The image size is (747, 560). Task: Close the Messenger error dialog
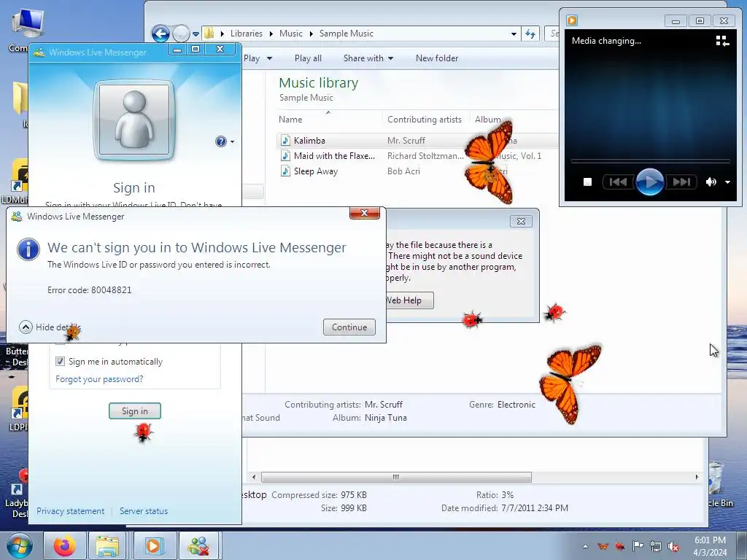(365, 213)
